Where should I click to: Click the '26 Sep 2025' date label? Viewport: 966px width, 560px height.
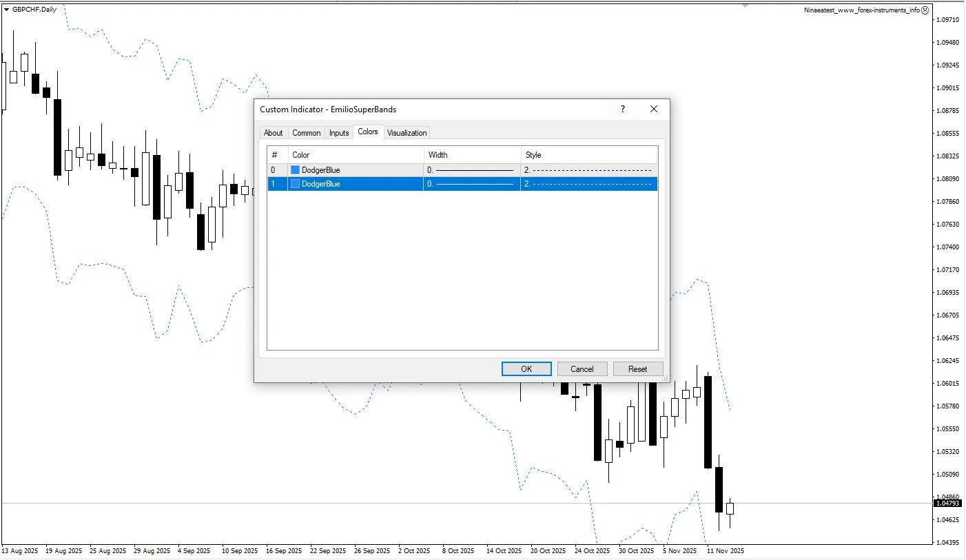coord(372,551)
